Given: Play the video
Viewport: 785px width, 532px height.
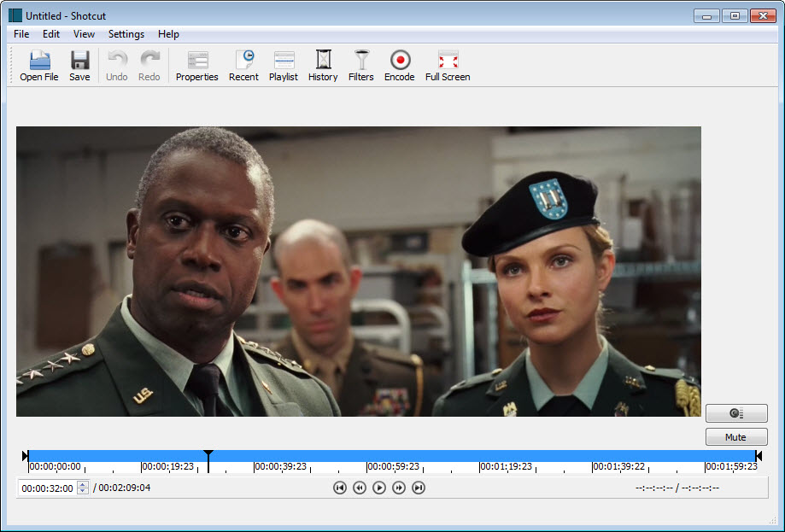Looking at the screenshot, I should [379, 488].
